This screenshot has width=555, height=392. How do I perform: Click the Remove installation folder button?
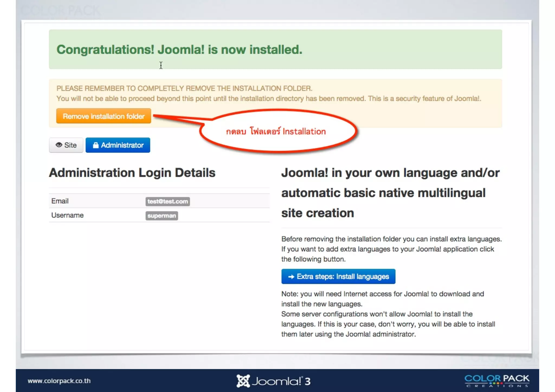[104, 116]
